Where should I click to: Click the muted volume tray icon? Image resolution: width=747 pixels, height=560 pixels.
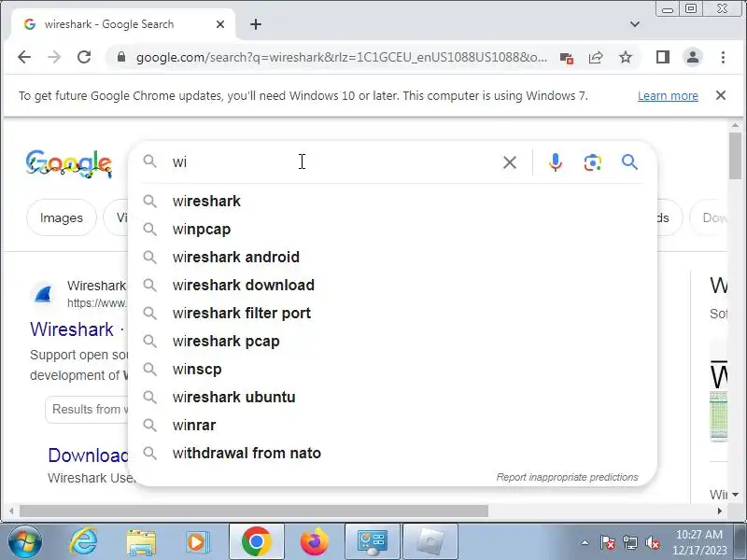pyautogui.click(x=652, y=542)
